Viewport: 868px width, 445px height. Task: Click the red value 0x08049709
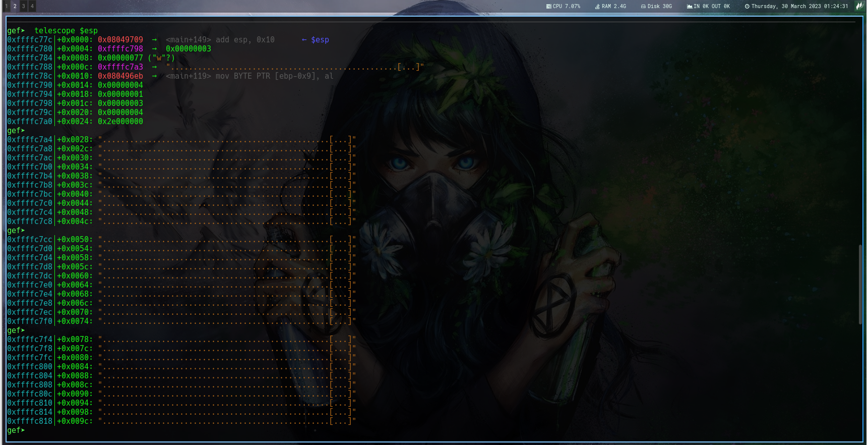(x=120, y=40)
